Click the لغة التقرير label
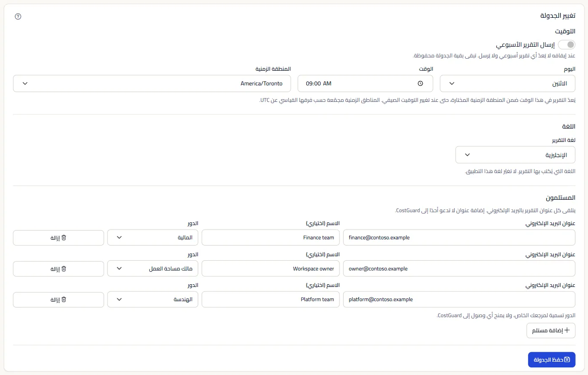 coord(564,140)
